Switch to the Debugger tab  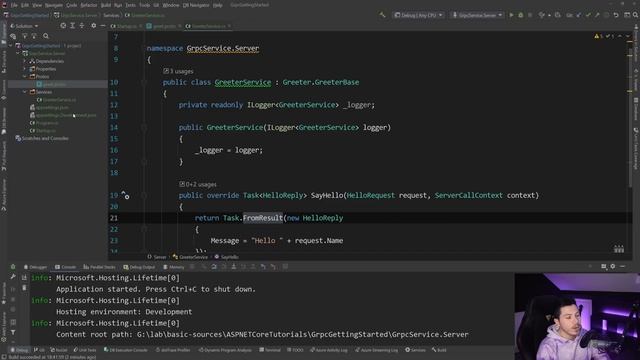[x=36, y=267]
